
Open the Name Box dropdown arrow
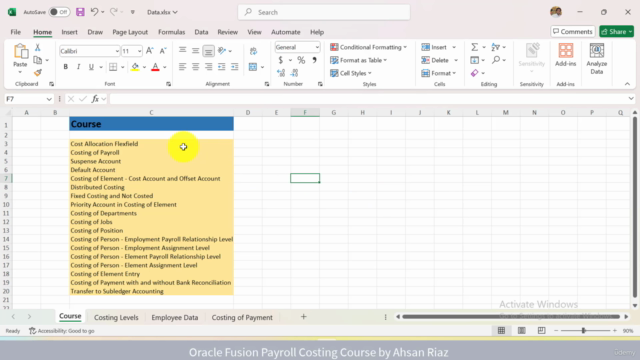[49, 99]
